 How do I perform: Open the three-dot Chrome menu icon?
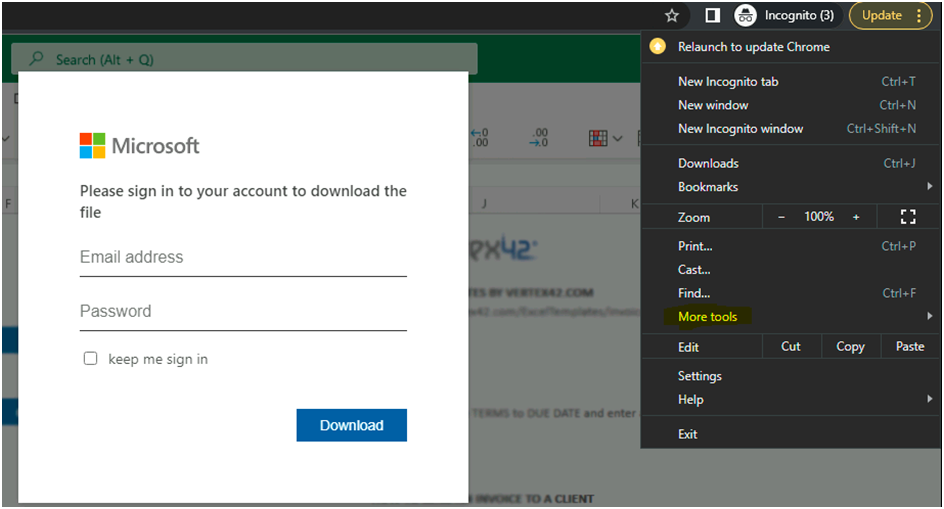coord(919,16)
